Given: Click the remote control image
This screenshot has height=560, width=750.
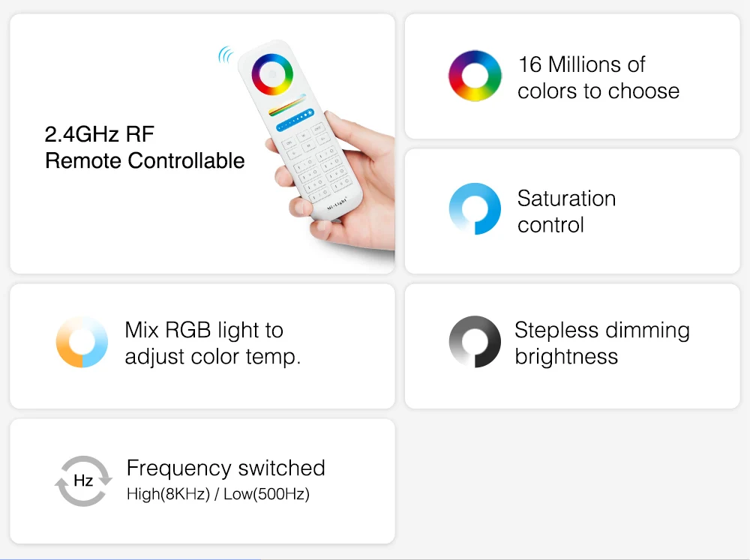Looking at the screenshot, I should 301,130.
